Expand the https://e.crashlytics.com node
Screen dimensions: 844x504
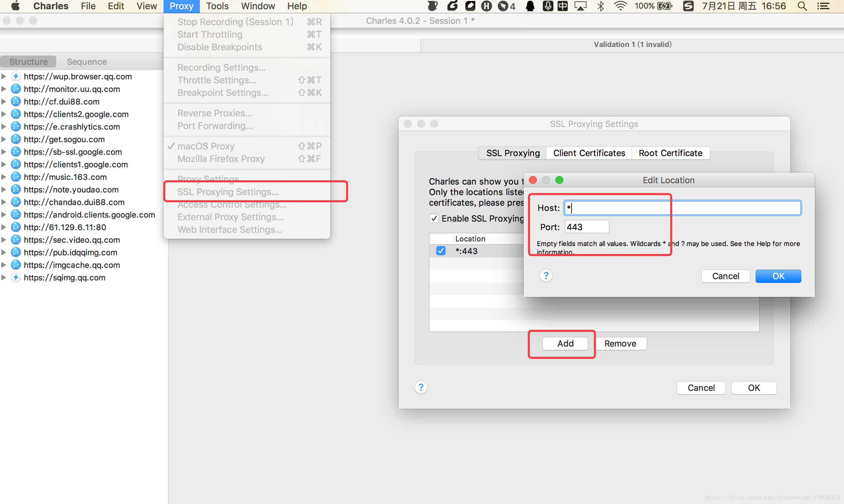click(x=4, y=127)
